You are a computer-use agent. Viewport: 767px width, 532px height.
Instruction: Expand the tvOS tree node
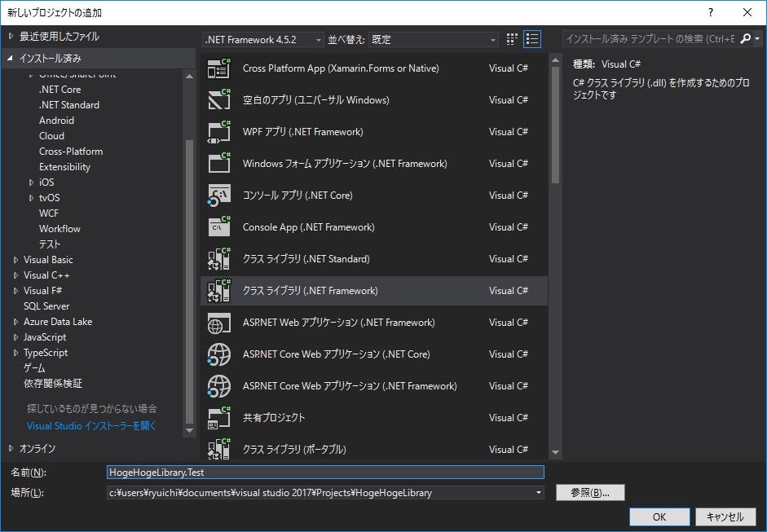pyautogui.click(x=31, y=198)
